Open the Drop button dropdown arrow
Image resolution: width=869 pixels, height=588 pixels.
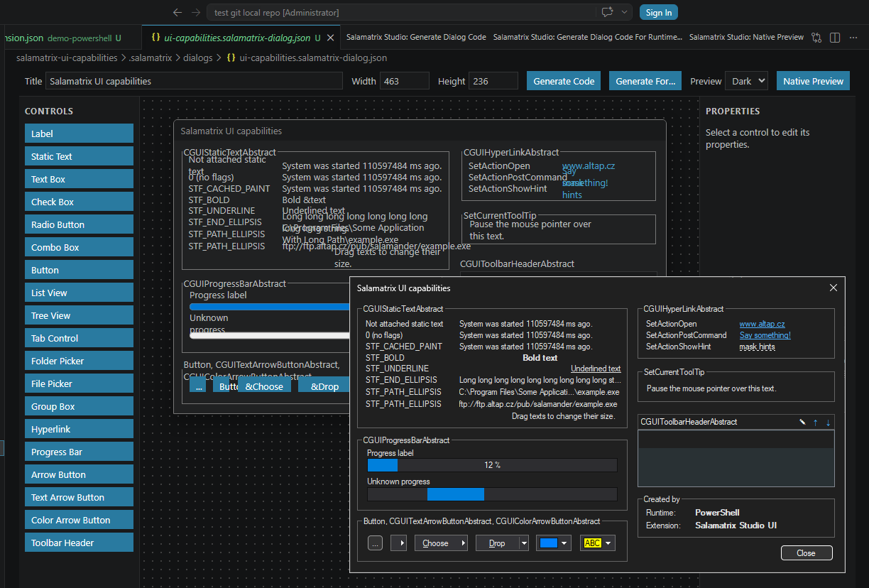(x=524, y=543)
